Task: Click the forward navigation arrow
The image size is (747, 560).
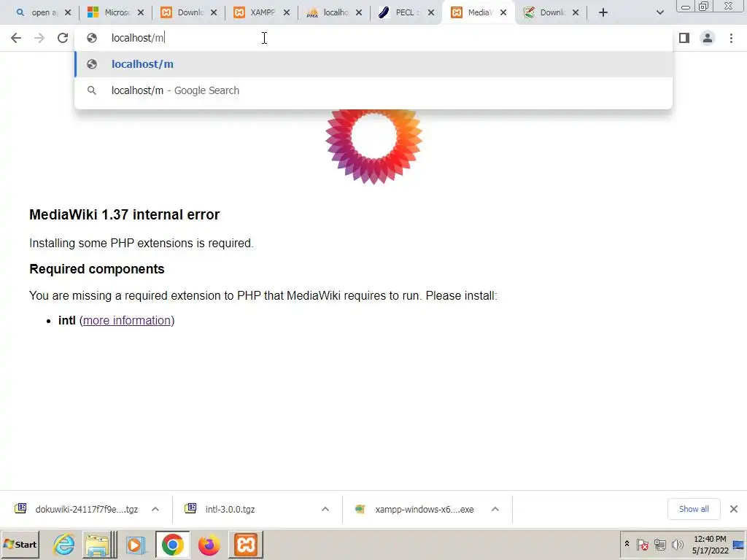Action: tap(39, 38)
